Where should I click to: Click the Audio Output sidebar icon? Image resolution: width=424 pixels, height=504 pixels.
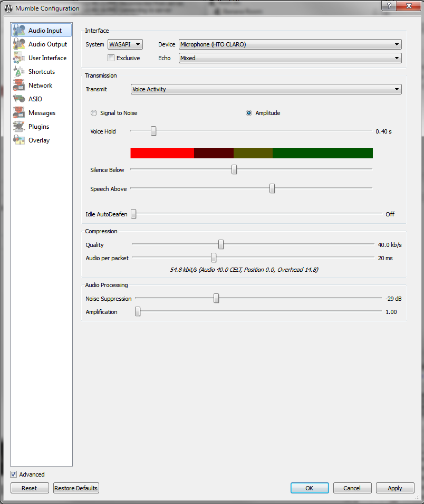pyautogui.click(x=19, y=44)
